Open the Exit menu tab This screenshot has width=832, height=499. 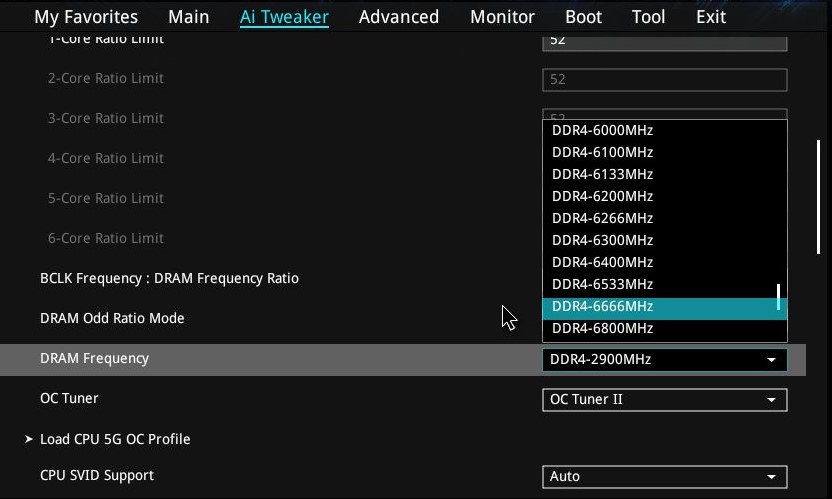tap(711, 17)
